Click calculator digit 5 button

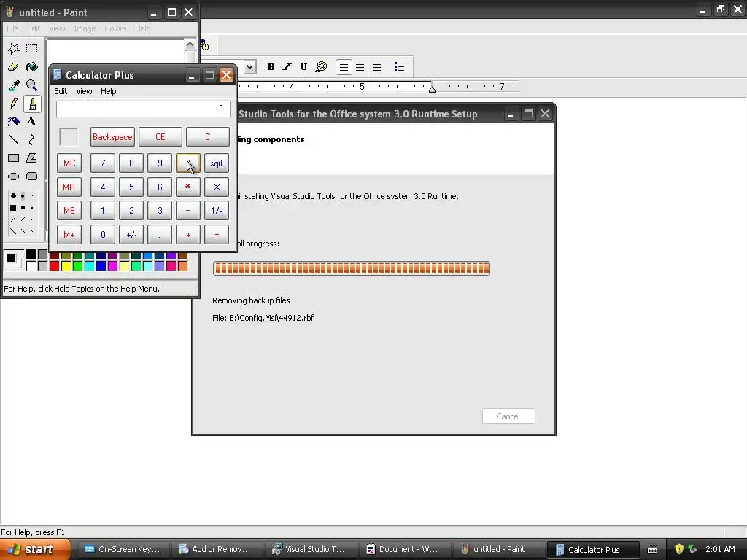coord(131,187)
